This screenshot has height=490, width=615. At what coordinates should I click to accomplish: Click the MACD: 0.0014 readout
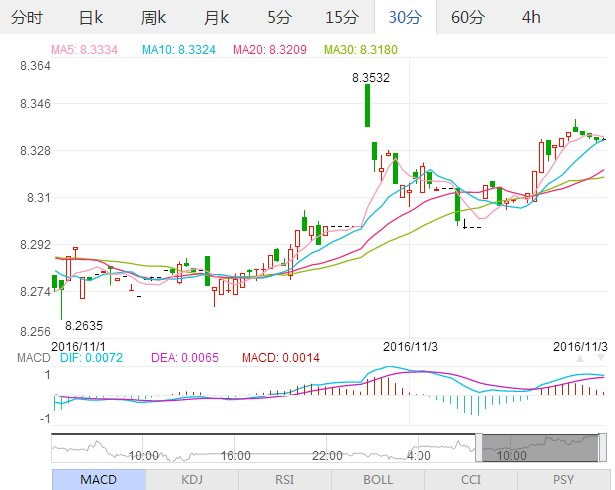tap(281, 358)
